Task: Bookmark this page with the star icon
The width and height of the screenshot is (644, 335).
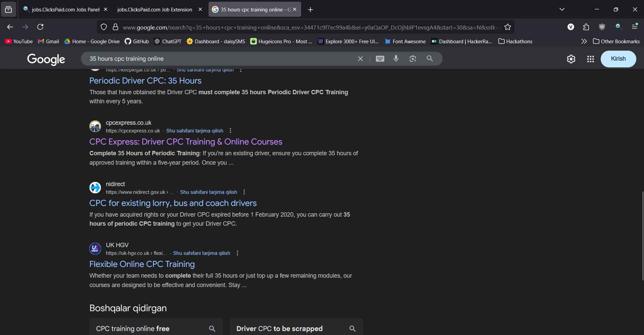Action: [x=508, y=27]
